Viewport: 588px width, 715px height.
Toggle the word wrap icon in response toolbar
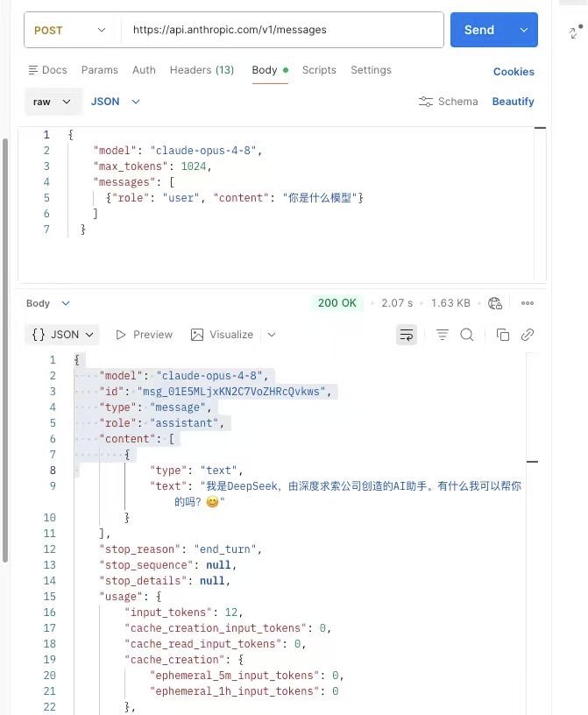click(x=407, y=335)
